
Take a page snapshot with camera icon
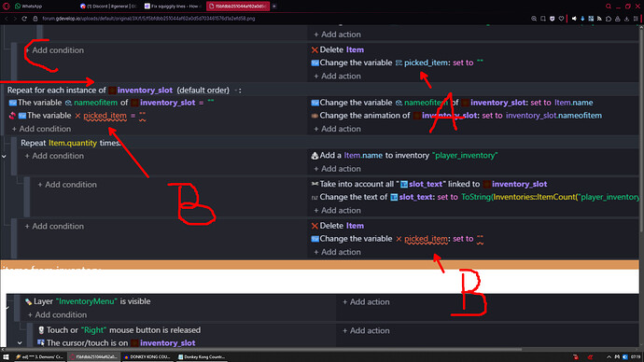(543, 19)
